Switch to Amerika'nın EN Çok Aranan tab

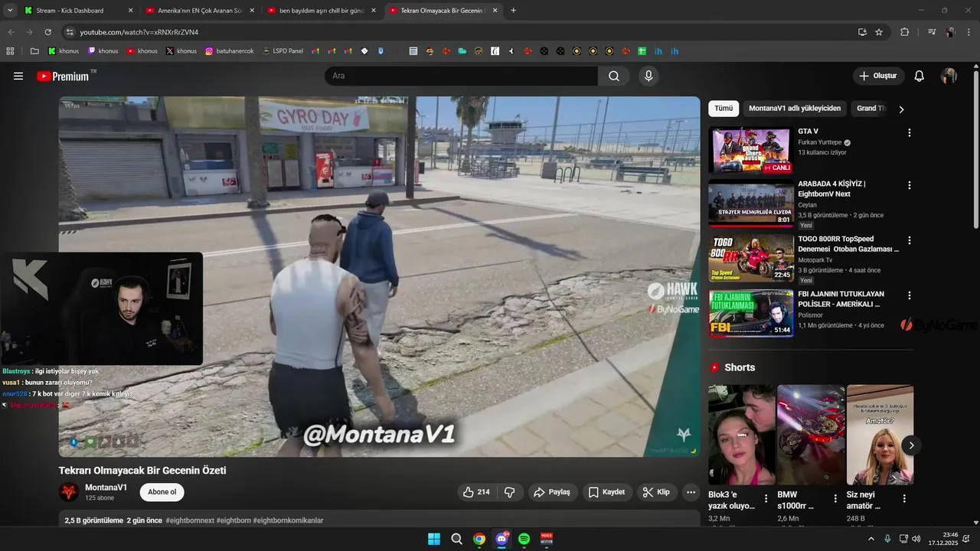pyautogui.click(x=201, y=11)
